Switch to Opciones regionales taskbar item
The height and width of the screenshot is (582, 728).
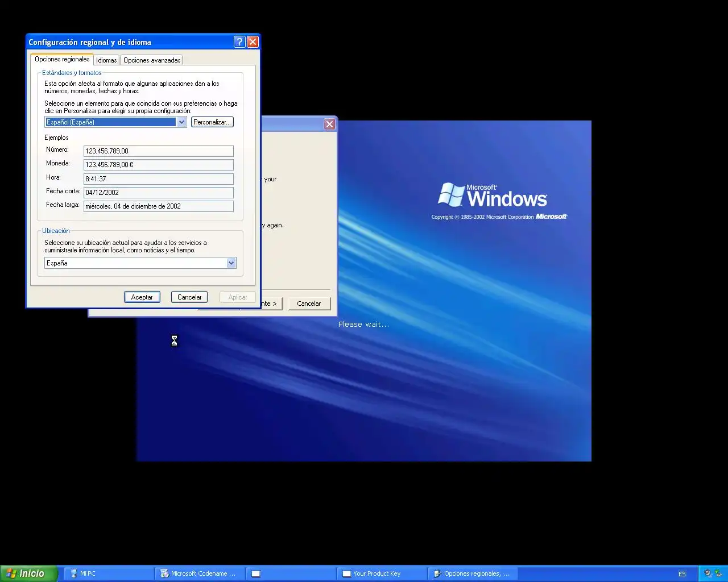tap(473, 573)
